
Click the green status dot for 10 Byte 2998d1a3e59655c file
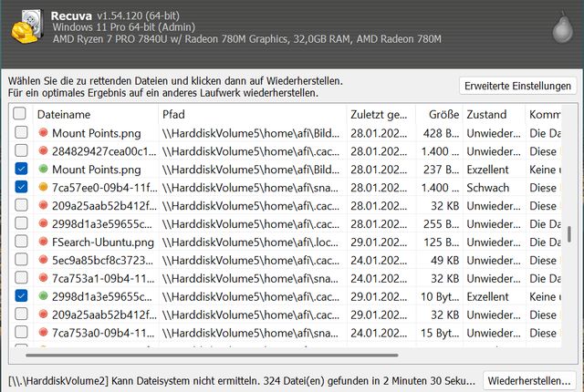(43, 296)
